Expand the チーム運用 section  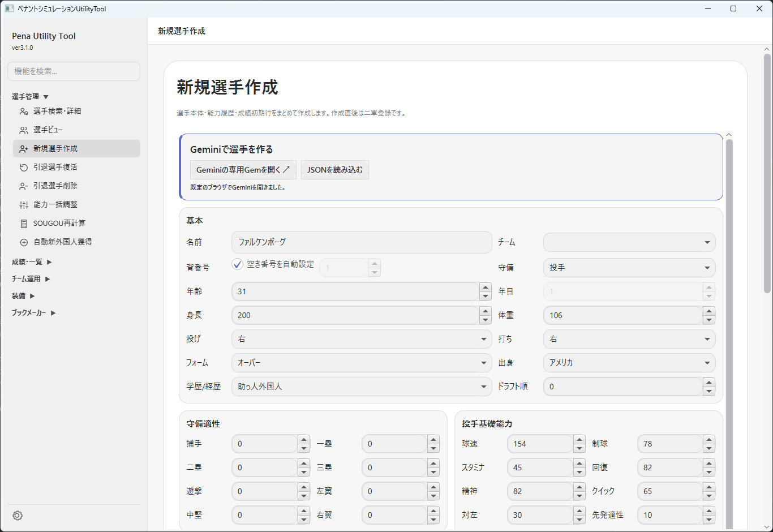click(x=31, y=279)
